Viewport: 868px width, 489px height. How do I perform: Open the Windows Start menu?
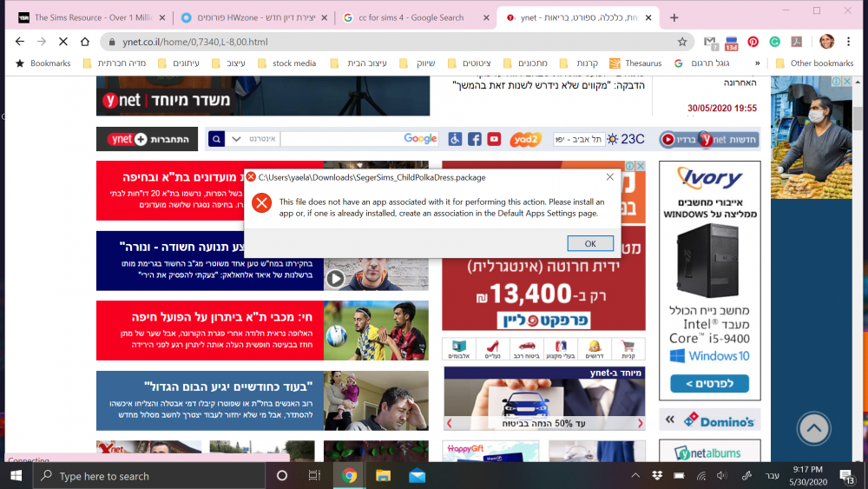(x=16, y=476)
